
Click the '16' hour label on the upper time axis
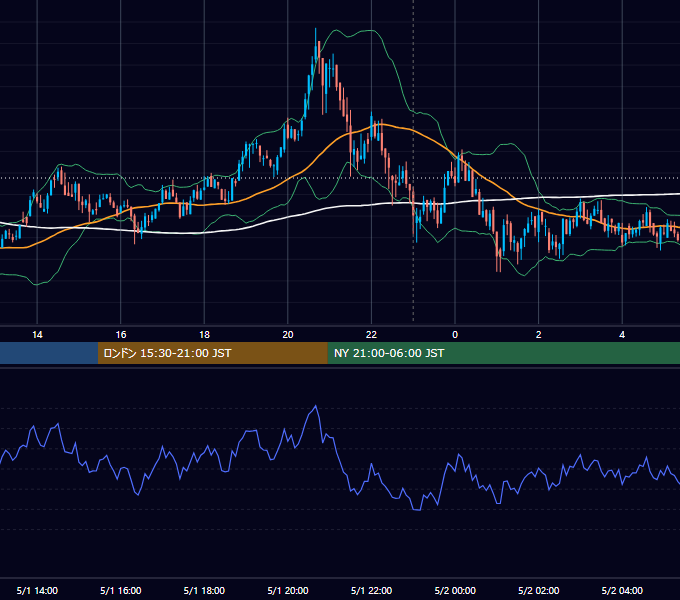[121, 335]
